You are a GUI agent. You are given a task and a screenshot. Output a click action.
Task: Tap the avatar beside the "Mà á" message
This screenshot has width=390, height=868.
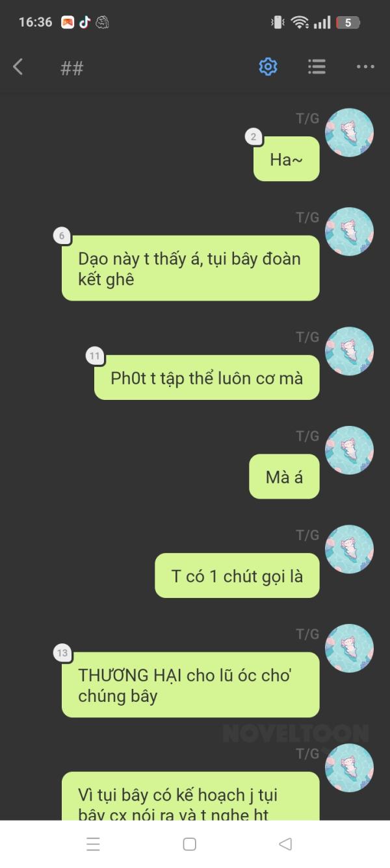[349, 450]
